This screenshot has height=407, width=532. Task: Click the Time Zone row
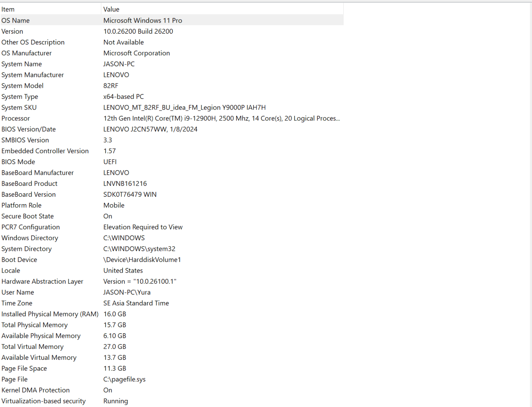pyautogui.click(x=17, y=303)
